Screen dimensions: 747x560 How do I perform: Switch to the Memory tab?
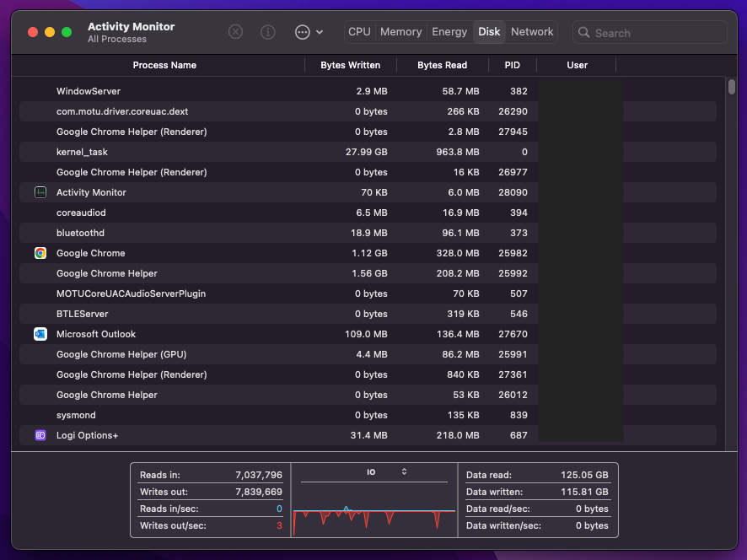coord(400,32)
